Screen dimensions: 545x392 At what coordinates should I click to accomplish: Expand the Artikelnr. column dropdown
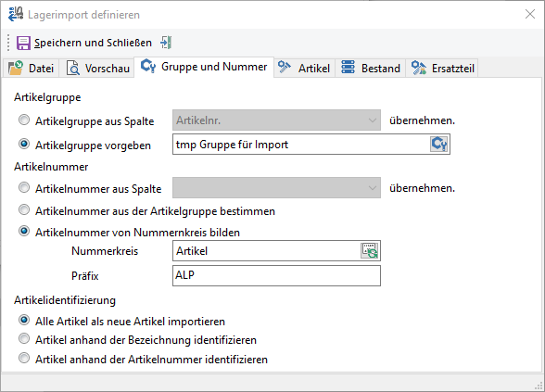[x=276, y=120]
